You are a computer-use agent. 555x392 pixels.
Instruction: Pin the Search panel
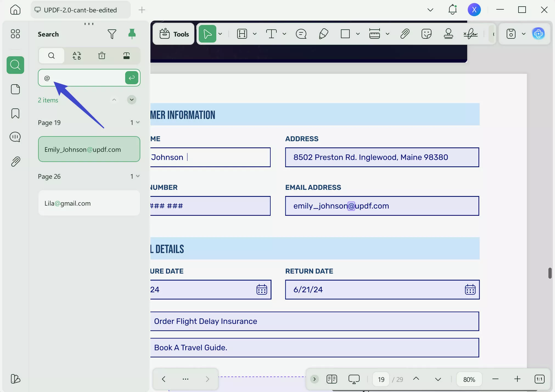pos(132,33)
